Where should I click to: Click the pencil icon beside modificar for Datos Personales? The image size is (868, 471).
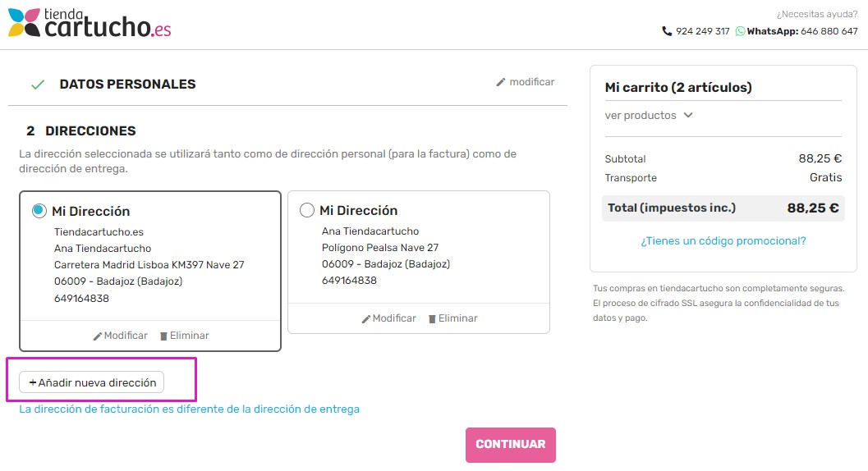[x=501, y=83]
